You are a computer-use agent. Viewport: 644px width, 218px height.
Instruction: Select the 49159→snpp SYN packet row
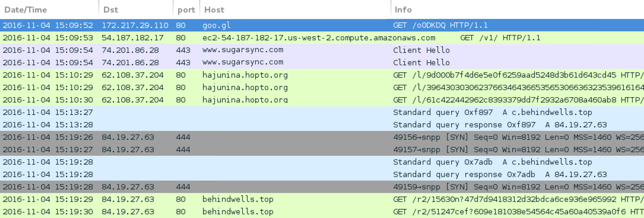pos(322,187)
